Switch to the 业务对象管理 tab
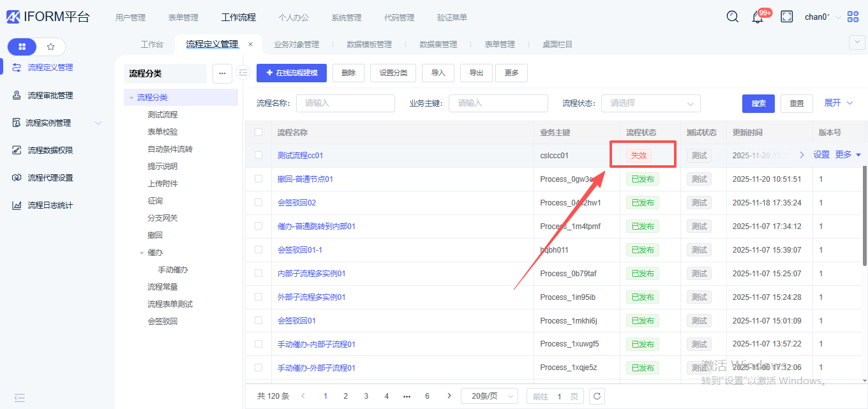Image resolution: width=868 pixels, height=409 pixels. 296,45
